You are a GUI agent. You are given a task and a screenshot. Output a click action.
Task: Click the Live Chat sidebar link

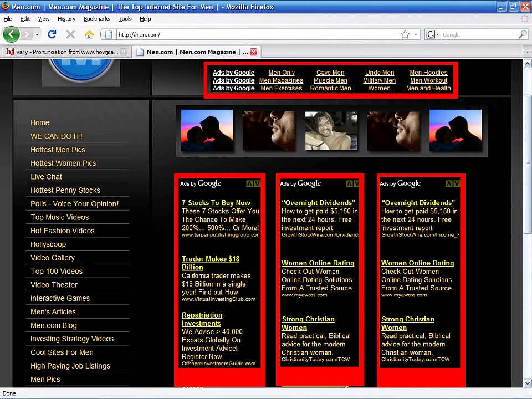[46, 177]
